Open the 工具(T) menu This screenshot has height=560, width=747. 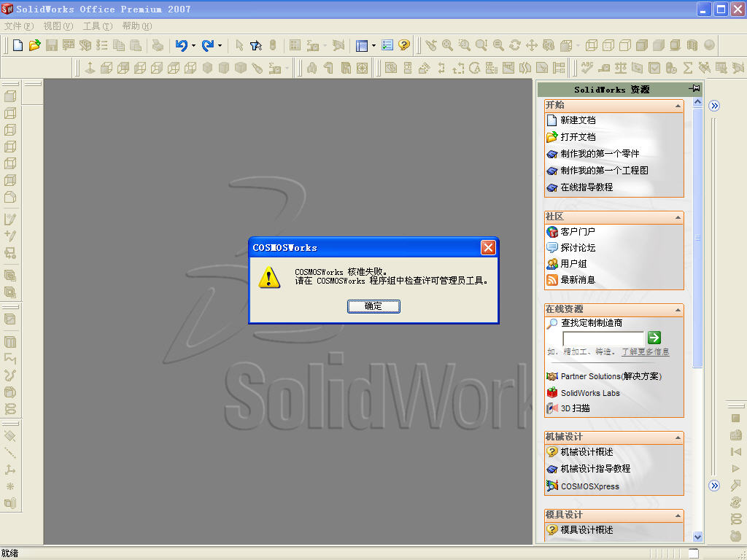98,26
